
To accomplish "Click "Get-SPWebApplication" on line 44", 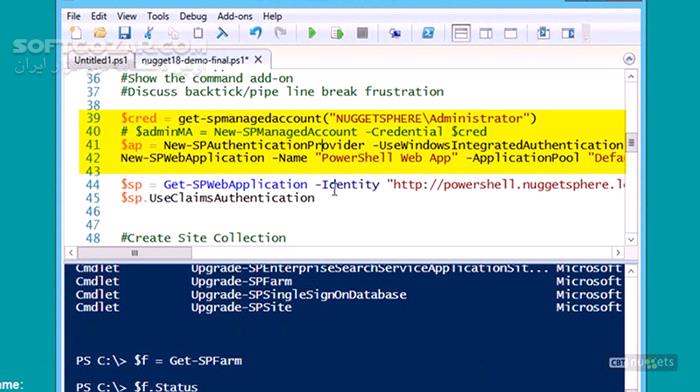I will (x=235, y=184).
